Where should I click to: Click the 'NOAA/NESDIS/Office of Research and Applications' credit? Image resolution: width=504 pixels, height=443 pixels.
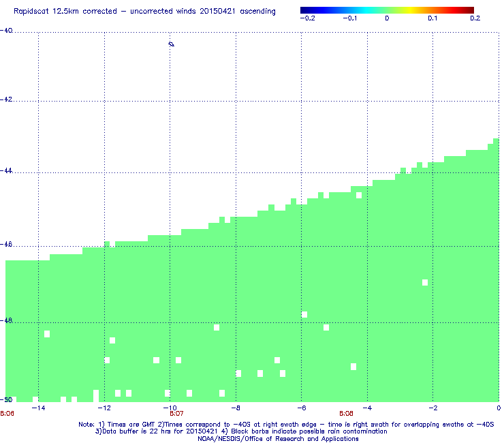[x=278, y=439]
